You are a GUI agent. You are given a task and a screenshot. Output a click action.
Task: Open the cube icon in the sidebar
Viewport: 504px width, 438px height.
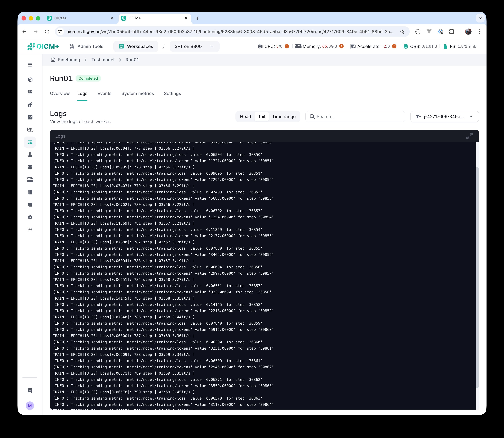click(x=30, y=80)
